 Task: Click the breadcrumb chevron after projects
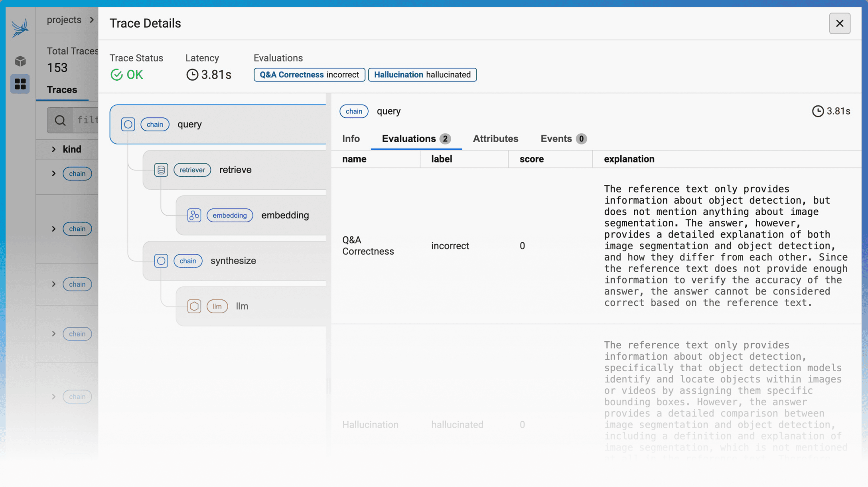(92, 20)
